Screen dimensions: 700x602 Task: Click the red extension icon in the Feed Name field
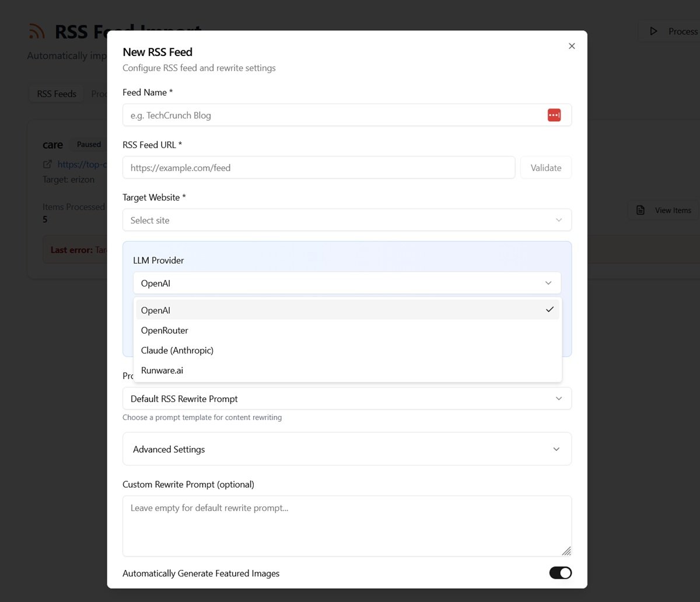coord(554,115)
